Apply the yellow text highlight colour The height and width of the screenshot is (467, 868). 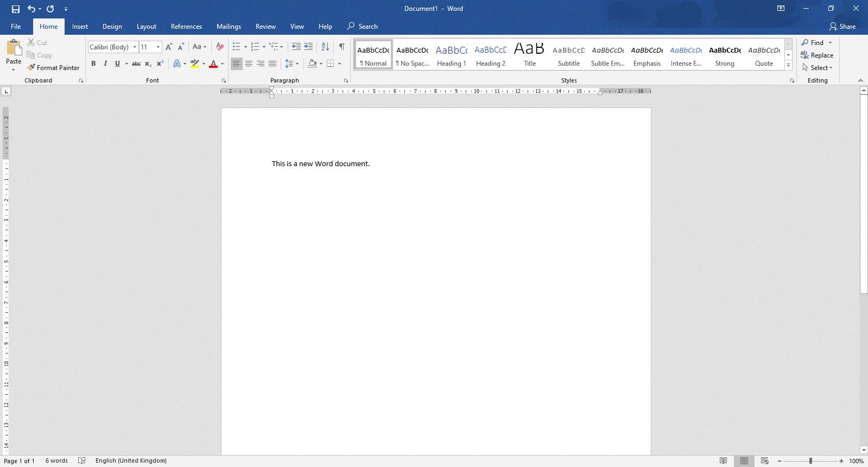pyautogui.click(x=195, y=64)
